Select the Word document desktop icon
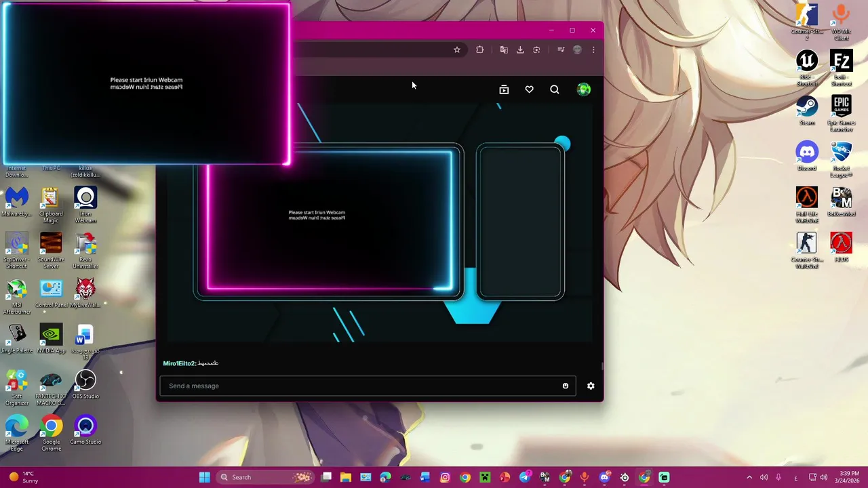The height and width of the screenshot is (488, 868). coord(84,342)
